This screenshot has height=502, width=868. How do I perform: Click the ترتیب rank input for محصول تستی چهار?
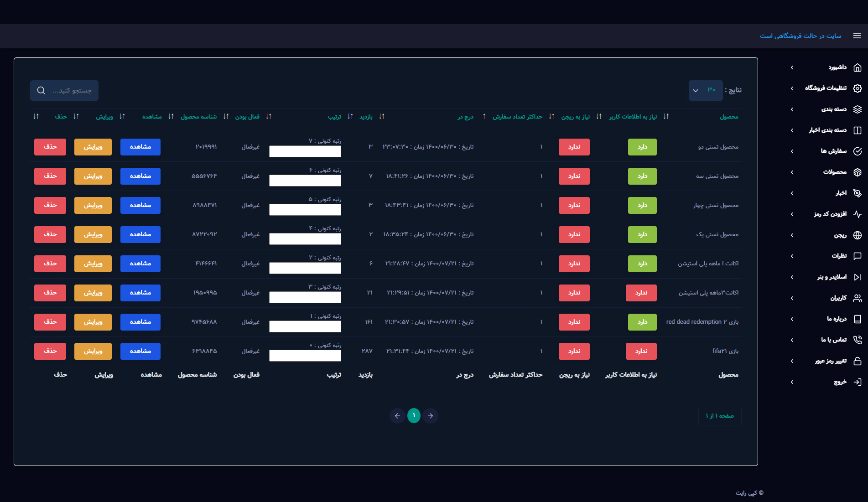(305, 210)
